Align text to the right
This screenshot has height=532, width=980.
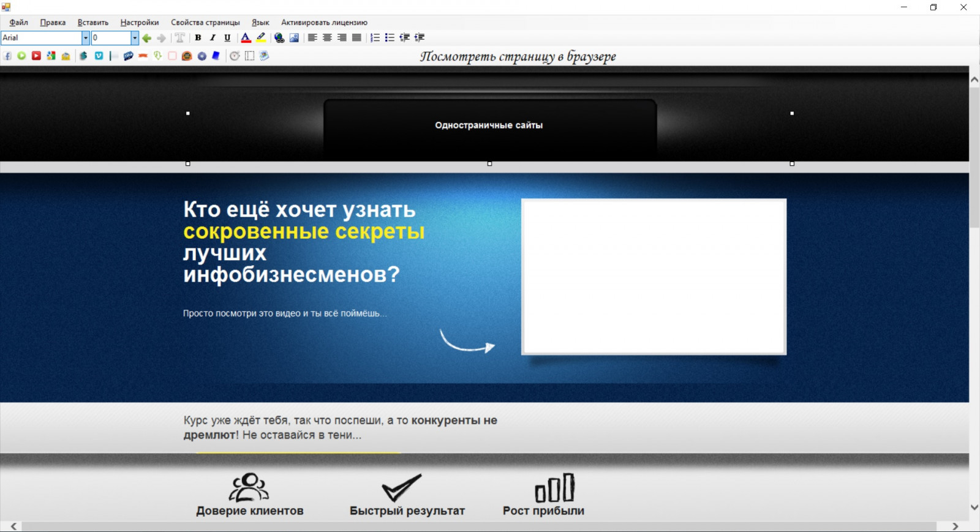pyautogui.click(x=342, y=38)
